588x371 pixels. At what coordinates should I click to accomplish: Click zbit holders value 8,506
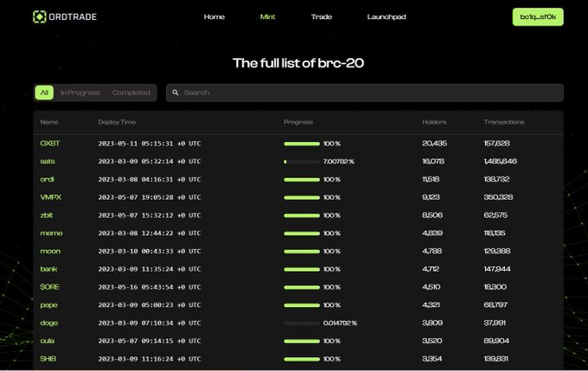[432, 215]
